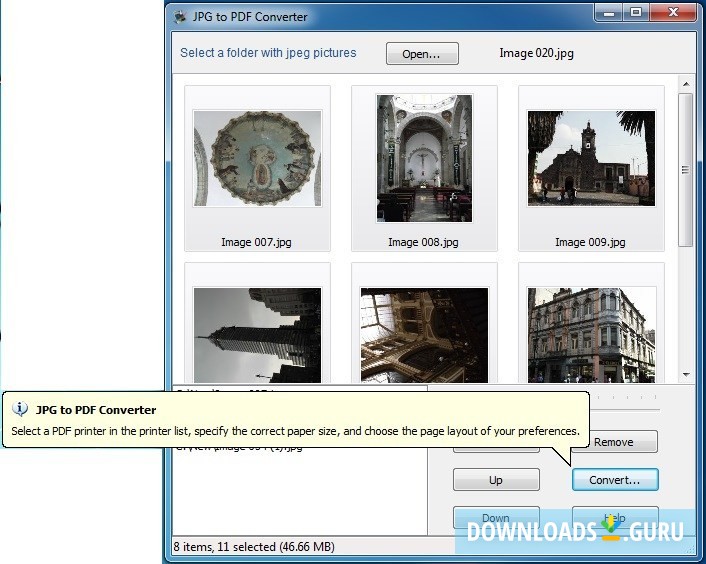Click the Up button
Screen dimensions: 706x564
click(496, 480)
